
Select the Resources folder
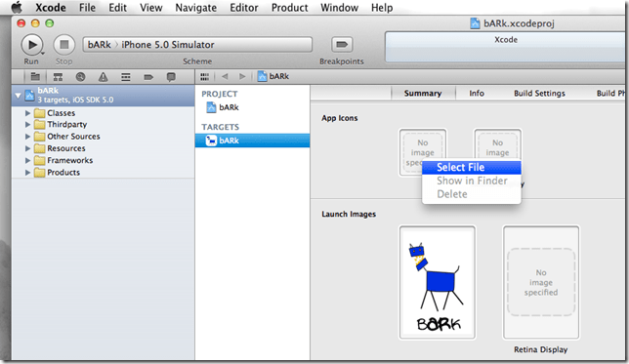point(60,148)
